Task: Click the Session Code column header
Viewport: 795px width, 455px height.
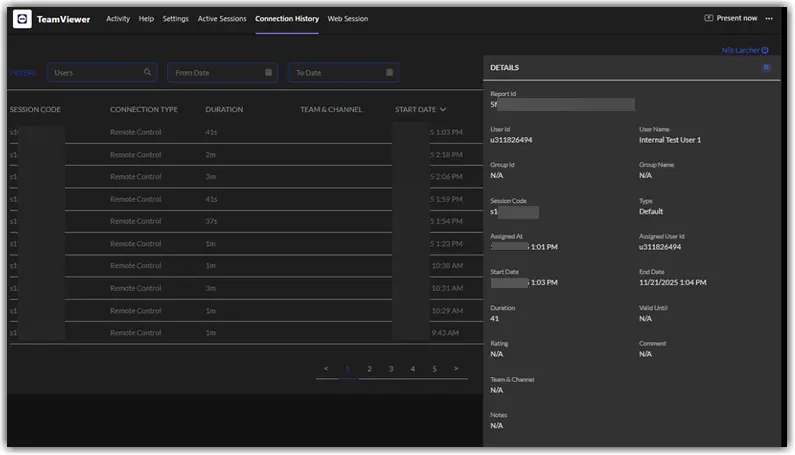Action: coord(35,110)
